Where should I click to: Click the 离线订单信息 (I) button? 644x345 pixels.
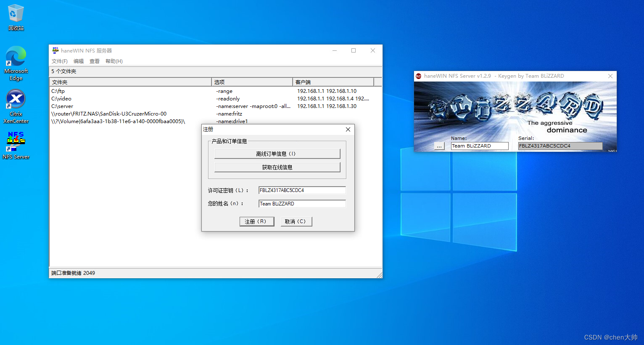[277, 154]
